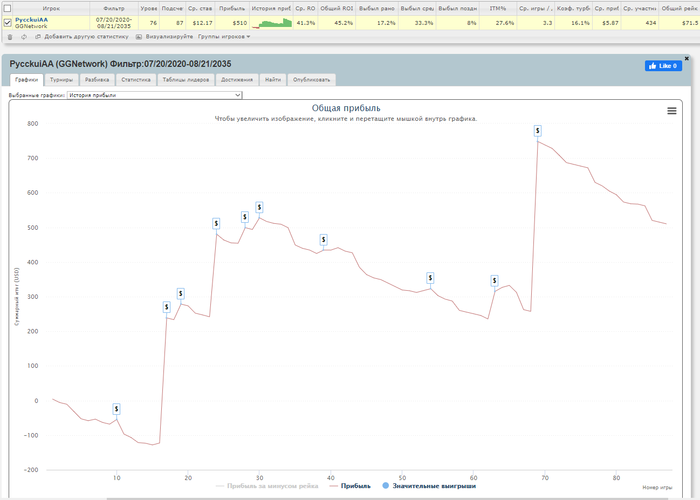Image resolution: width=700 pixels, height=500 pixels.
Task: Click the dollar marker near game 63
Action: [x=494, y=280]
